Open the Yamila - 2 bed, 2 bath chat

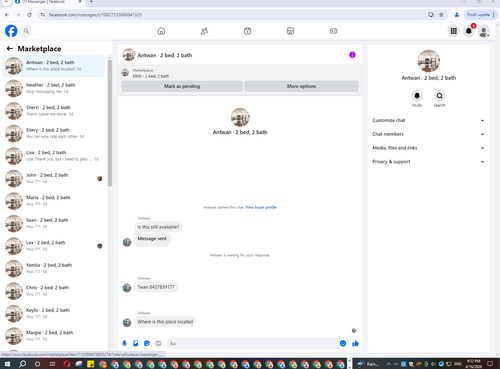click(x=54, y=268)
